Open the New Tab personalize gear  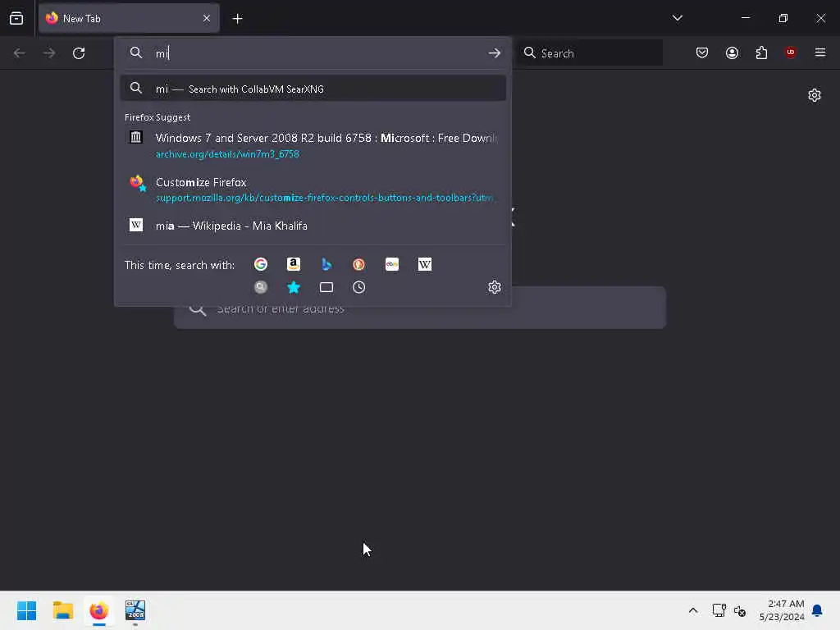pos(815,95)
